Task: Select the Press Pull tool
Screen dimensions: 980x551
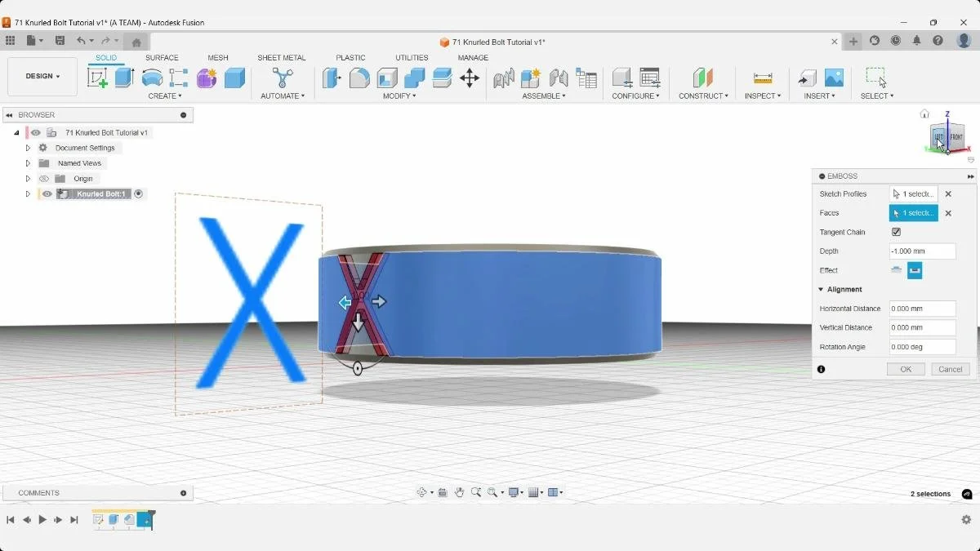Action: click(x=332, y=78)
